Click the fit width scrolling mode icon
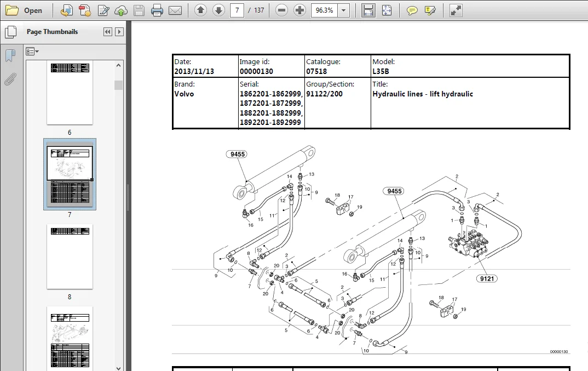Screen dimensions: 588x371 click(x=368, y=10)
